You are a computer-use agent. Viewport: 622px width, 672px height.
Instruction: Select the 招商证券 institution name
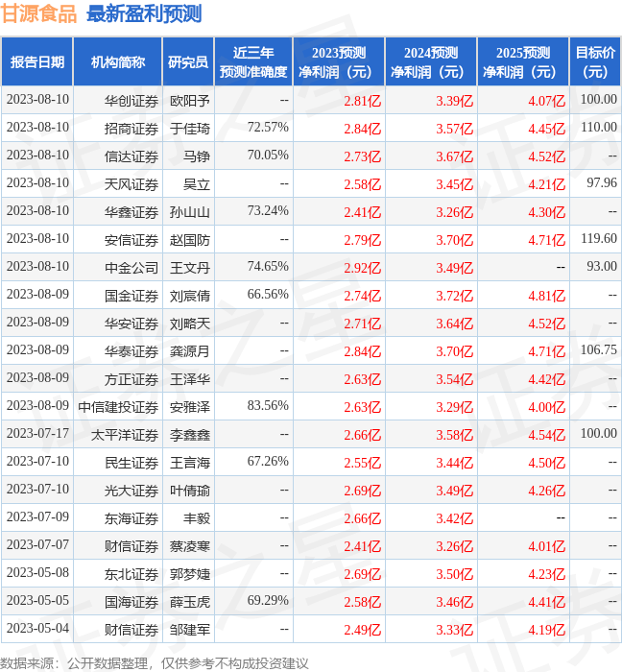point(131,128)
